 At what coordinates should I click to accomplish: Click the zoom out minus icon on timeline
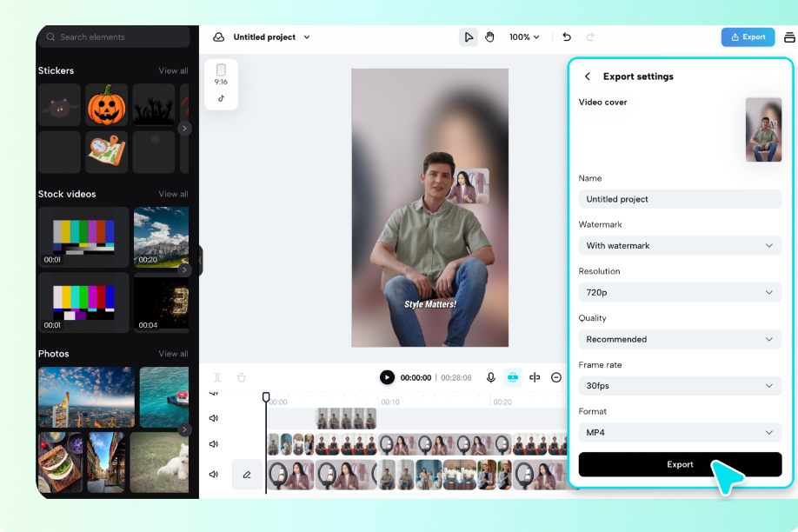[x=556, y=377]
